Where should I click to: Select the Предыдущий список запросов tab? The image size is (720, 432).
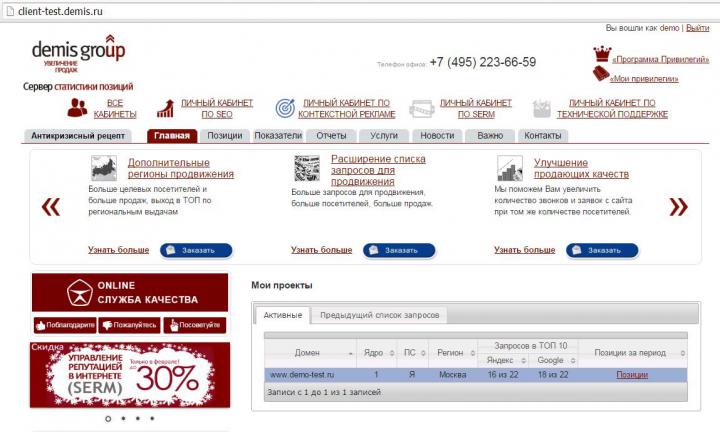tap(379, 315)
